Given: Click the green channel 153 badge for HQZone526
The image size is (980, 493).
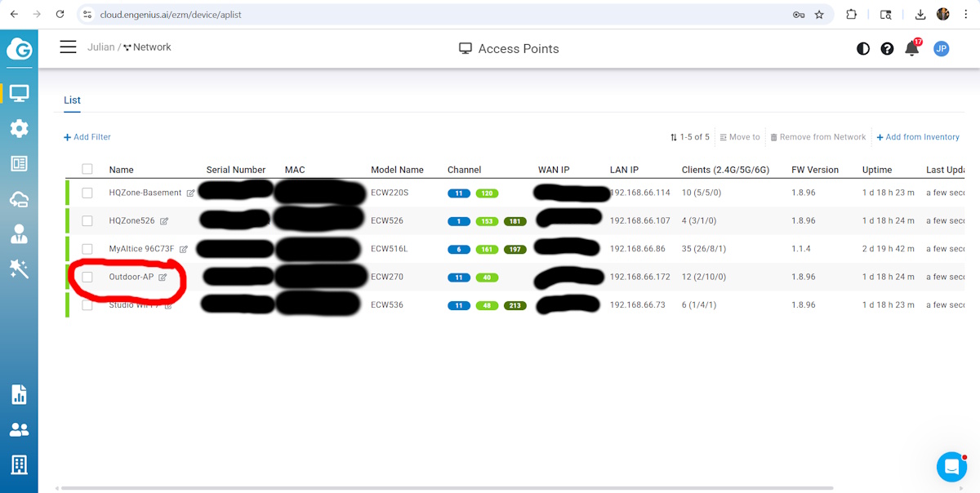Looking at the screenshot, I should coord(486,221).
